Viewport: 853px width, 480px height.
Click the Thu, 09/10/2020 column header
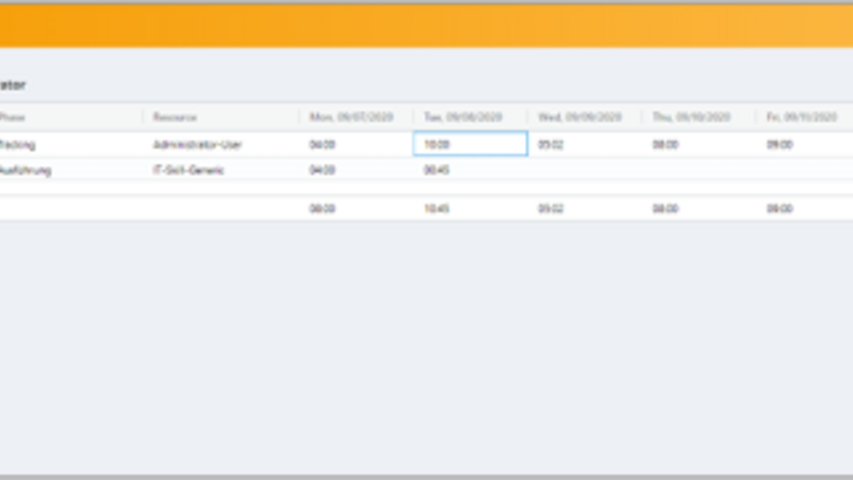click(693, 117)
